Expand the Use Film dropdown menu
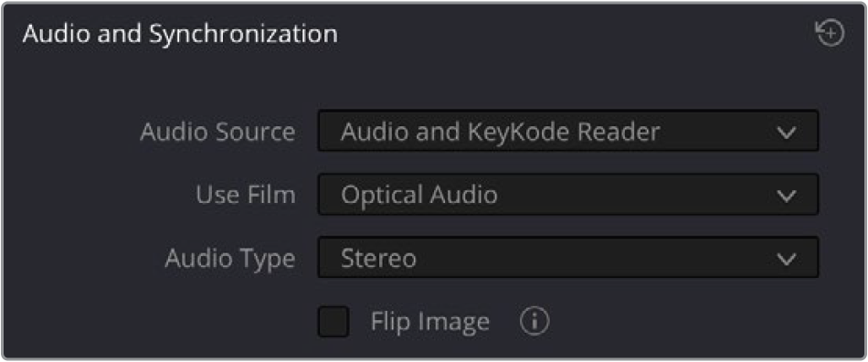 pyautogui.click(x=568, y=195)
